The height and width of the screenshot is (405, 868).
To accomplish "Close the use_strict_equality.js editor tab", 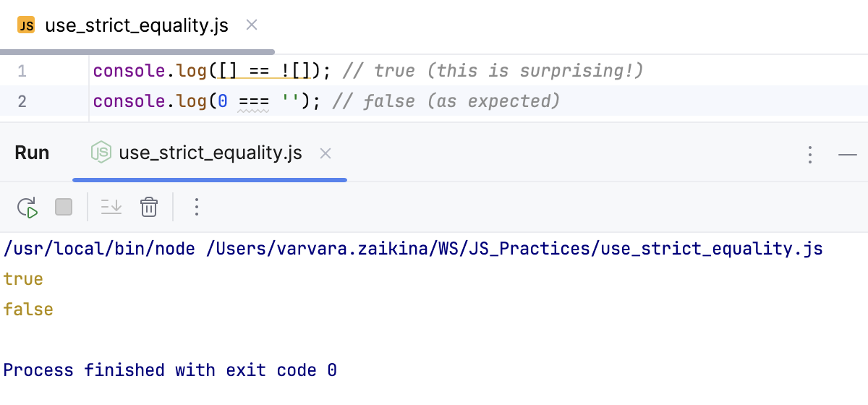I will click(252, 25).
